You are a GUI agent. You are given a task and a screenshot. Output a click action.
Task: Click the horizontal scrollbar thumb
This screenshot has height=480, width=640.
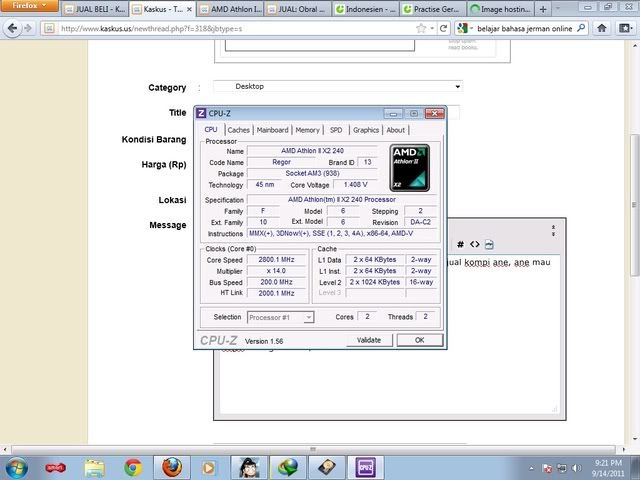tap(313, 449)
